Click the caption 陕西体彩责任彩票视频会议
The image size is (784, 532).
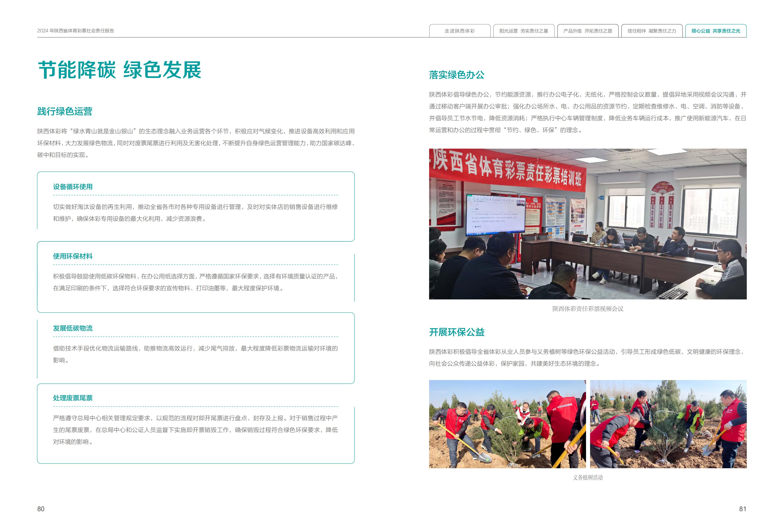(588, 309)
